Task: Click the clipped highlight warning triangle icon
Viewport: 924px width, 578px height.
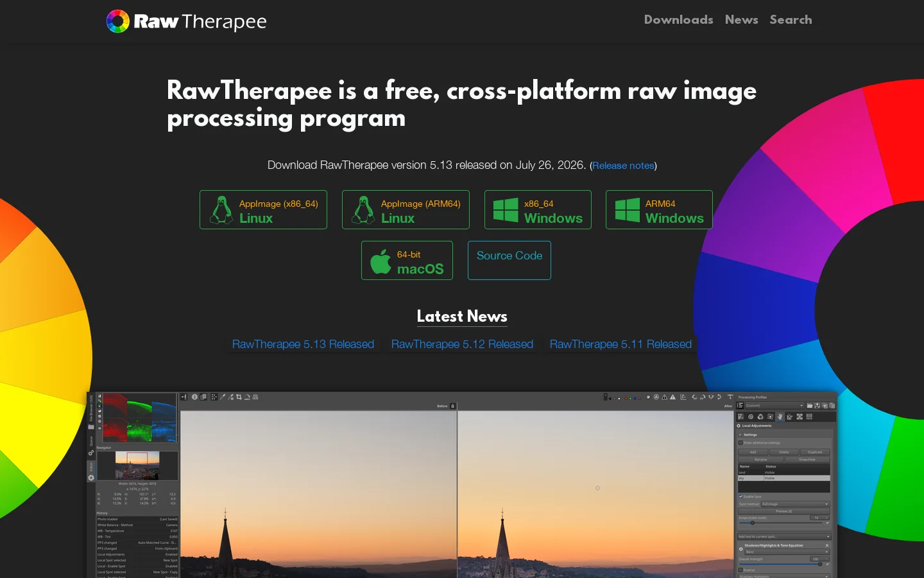Action: coord(672,397)
